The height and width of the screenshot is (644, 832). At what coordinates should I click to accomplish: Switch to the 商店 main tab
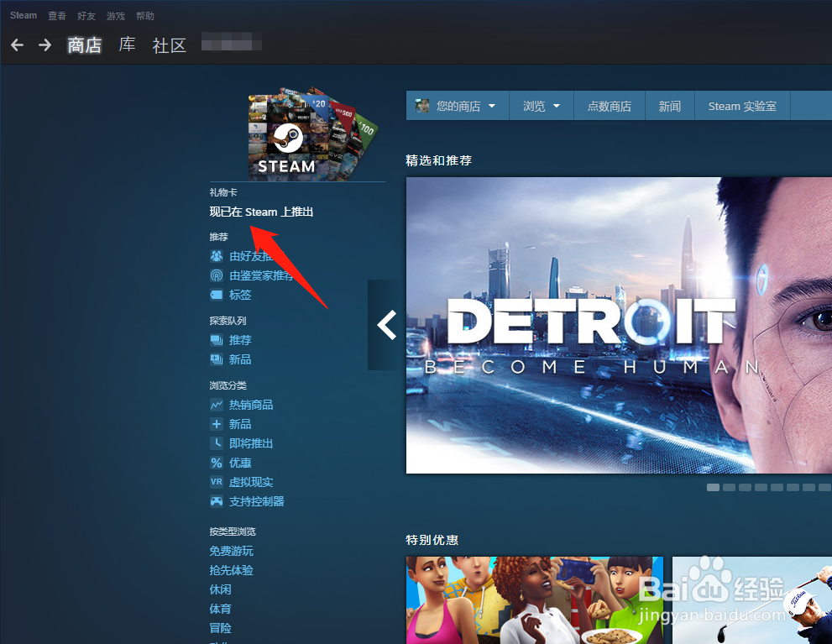84,45
